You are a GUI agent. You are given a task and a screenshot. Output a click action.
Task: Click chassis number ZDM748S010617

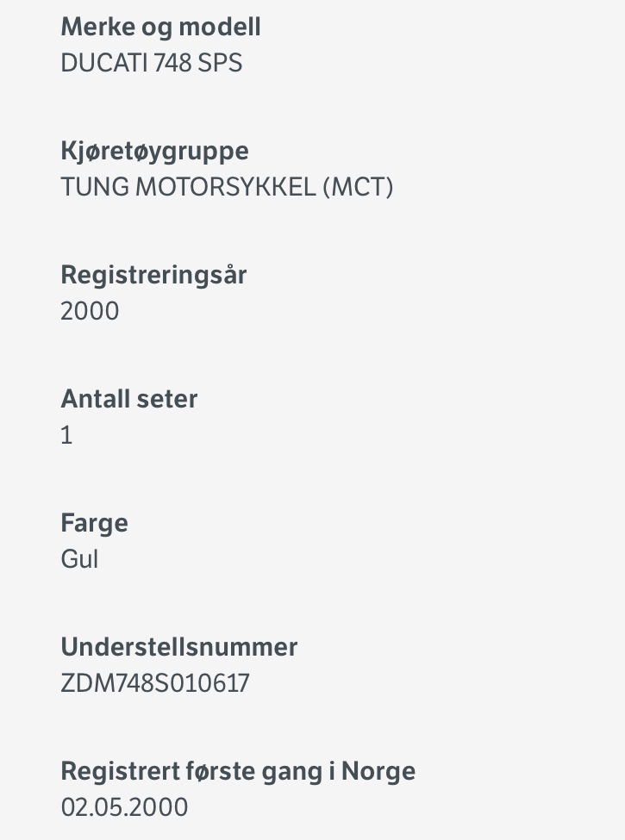155,683
